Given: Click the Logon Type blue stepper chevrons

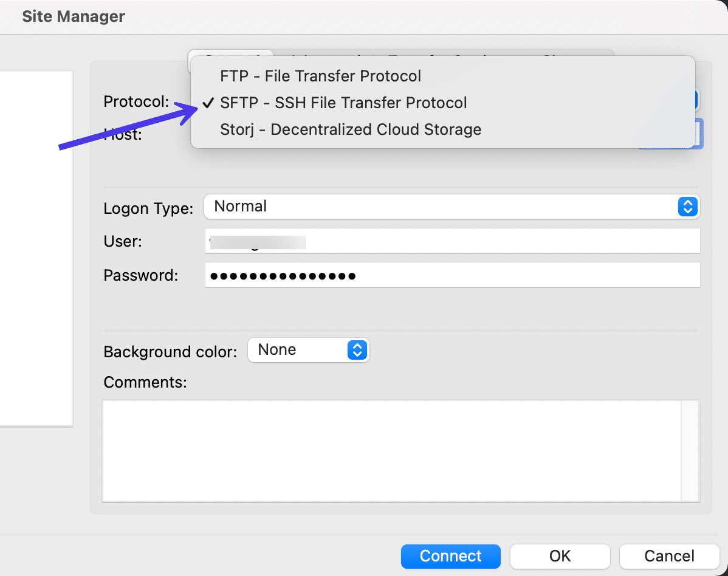Looking at the screenshot, I should 687,207.
